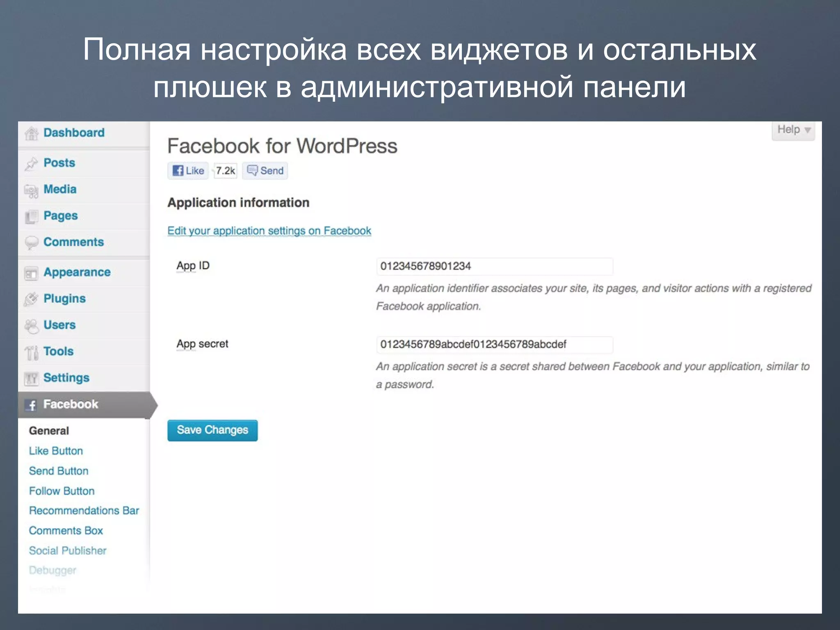
Task: Click the Comments speech bubble icon
Action: tap(31, 243)
